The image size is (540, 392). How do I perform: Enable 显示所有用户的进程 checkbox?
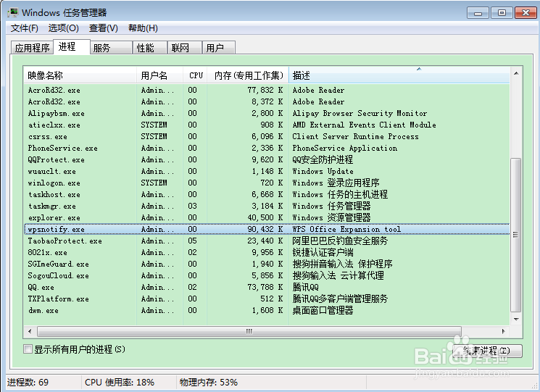(x=28, y=349)
